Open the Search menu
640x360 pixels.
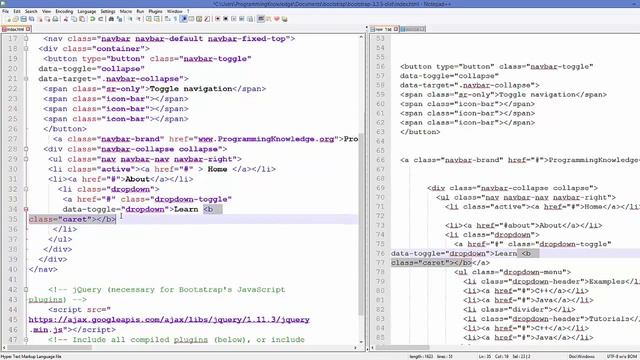click(31, 11)
